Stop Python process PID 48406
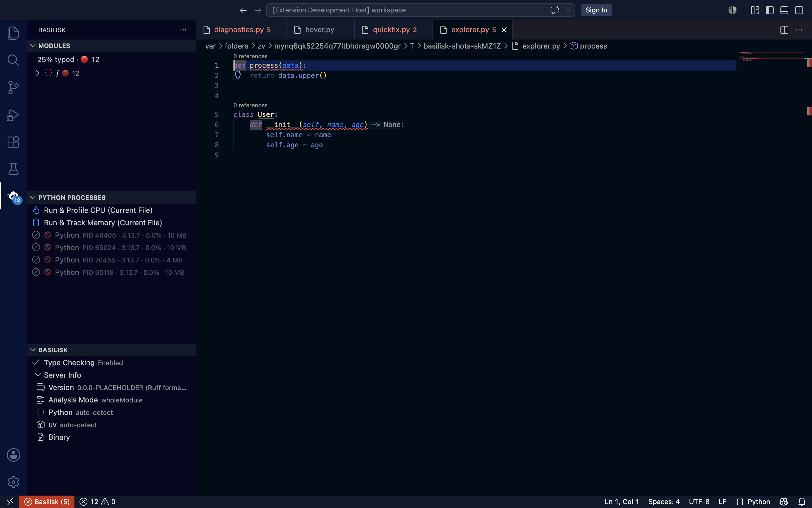This screenshot has width=812, height=508. (36, 235)
